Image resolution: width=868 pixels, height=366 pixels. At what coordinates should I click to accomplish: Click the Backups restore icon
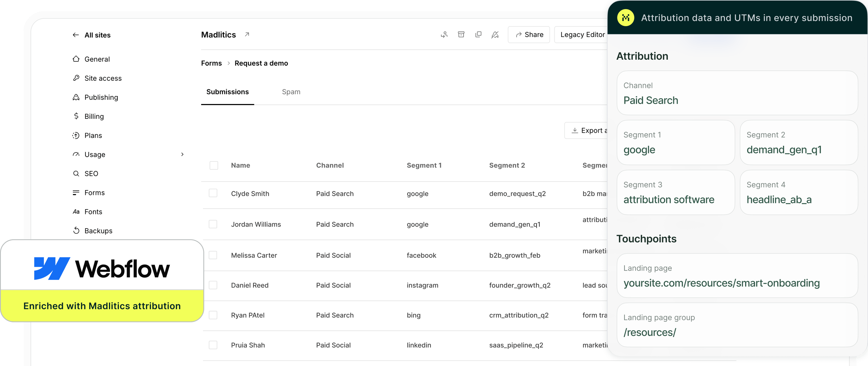76,231
